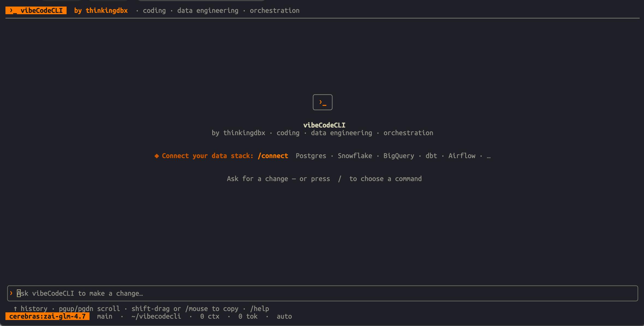
Task: Click 'Postgres' in the data stack list
Action: pos(311,156)
